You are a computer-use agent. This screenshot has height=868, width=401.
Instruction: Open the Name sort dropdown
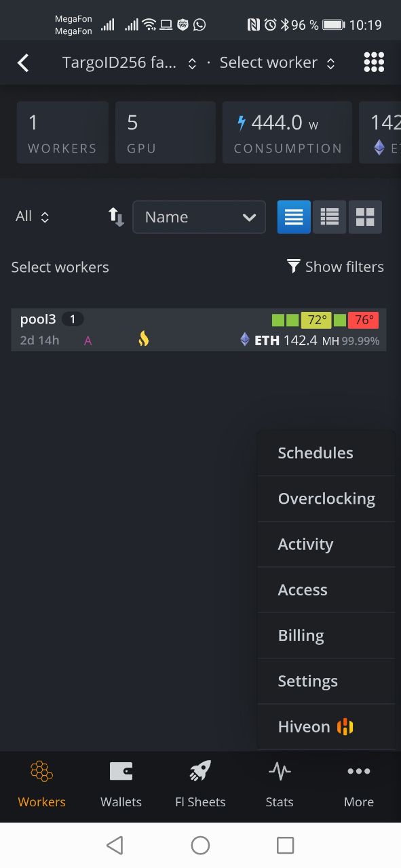(199, 217)
